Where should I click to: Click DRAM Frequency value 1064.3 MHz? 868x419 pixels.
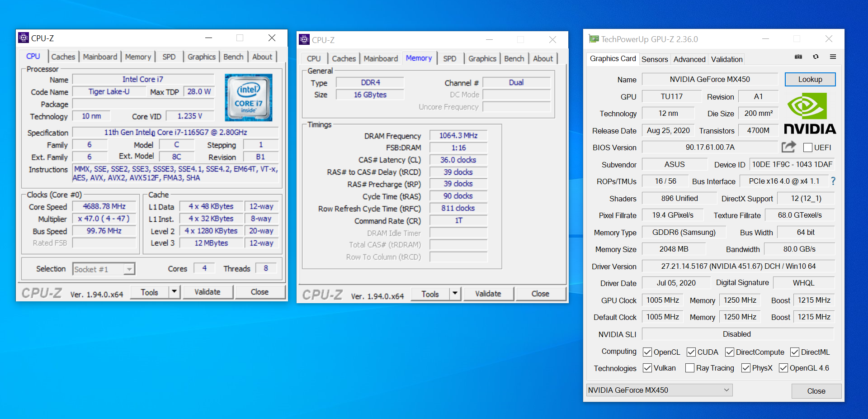point(458,135)
